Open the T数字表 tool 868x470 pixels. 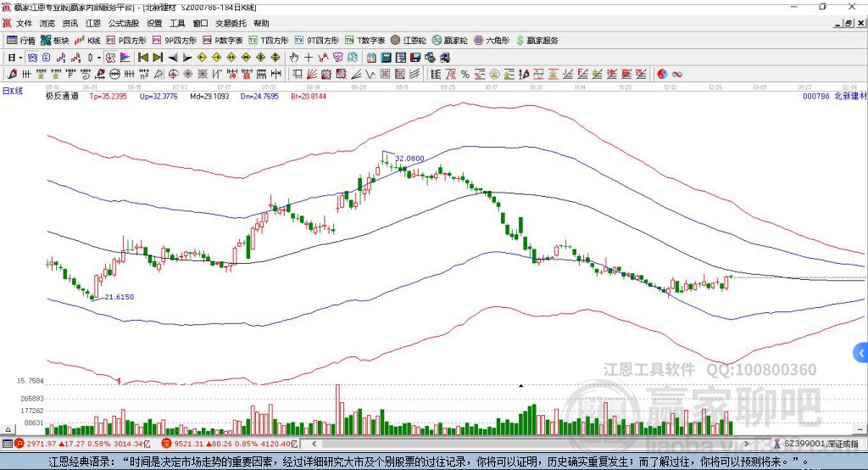(364, 41)
